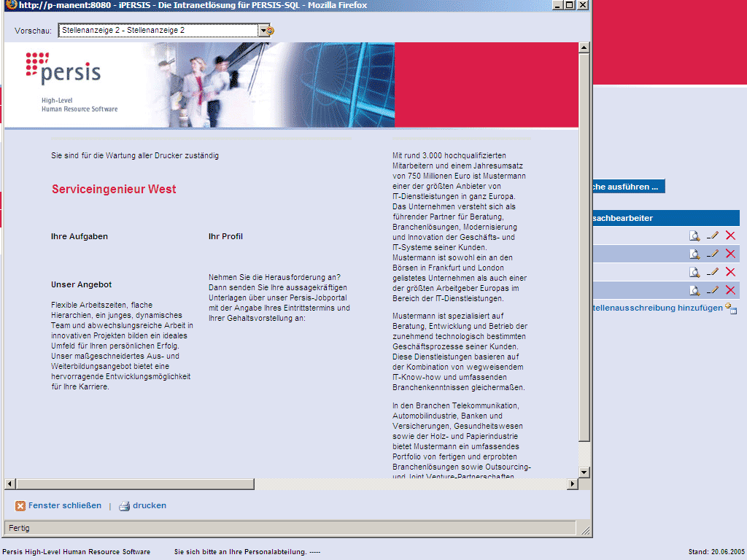
Task: Click the Persis logo in the banner
Action: [63, 68]
